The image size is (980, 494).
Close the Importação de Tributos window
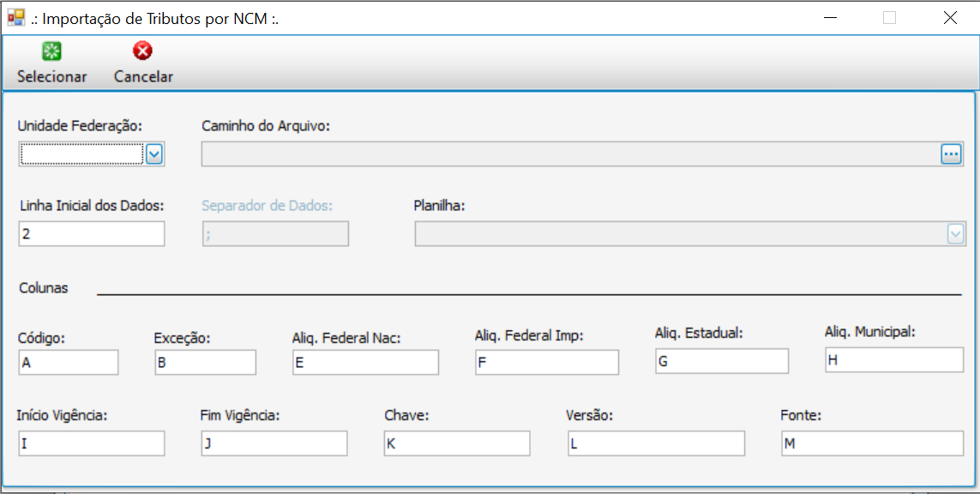950,18
